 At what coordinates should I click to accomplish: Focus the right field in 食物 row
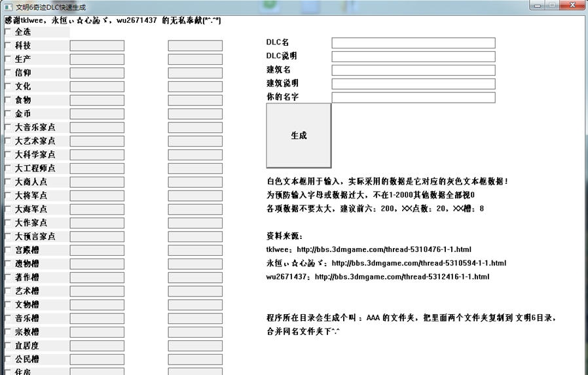pyautogui.click(x=195, y=100)
